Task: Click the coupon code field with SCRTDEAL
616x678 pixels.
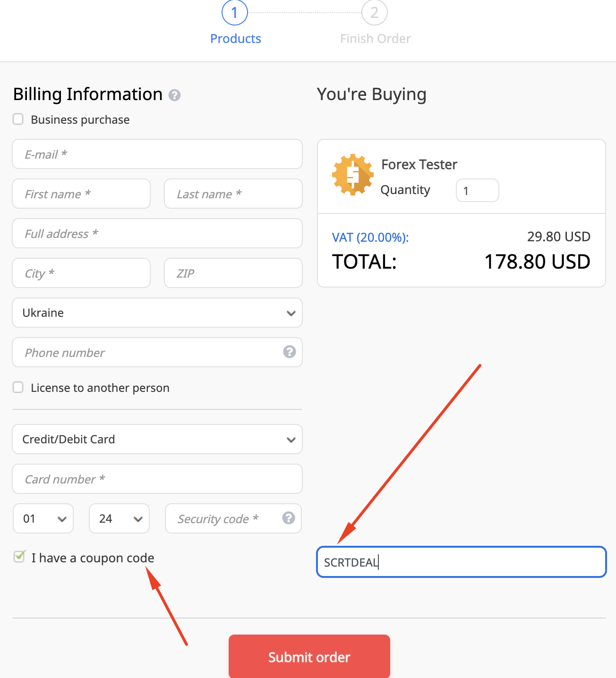Action: tap(461, 562)
